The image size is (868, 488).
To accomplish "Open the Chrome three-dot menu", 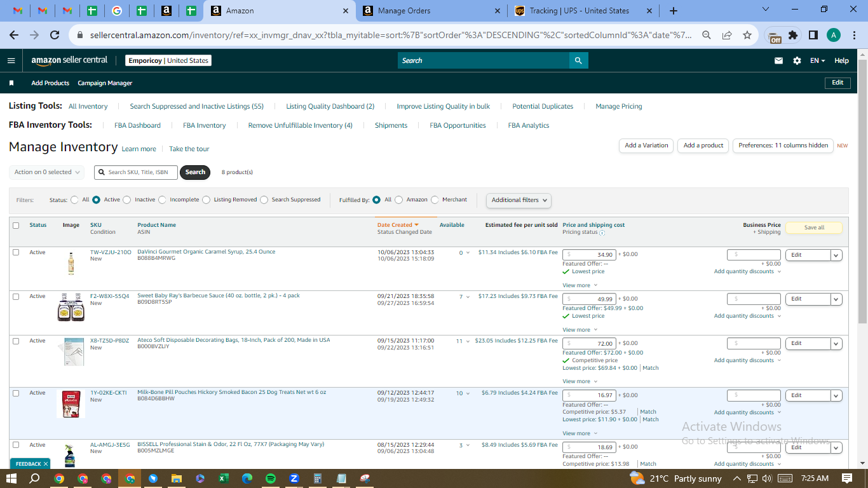I will tap(854, 36).
